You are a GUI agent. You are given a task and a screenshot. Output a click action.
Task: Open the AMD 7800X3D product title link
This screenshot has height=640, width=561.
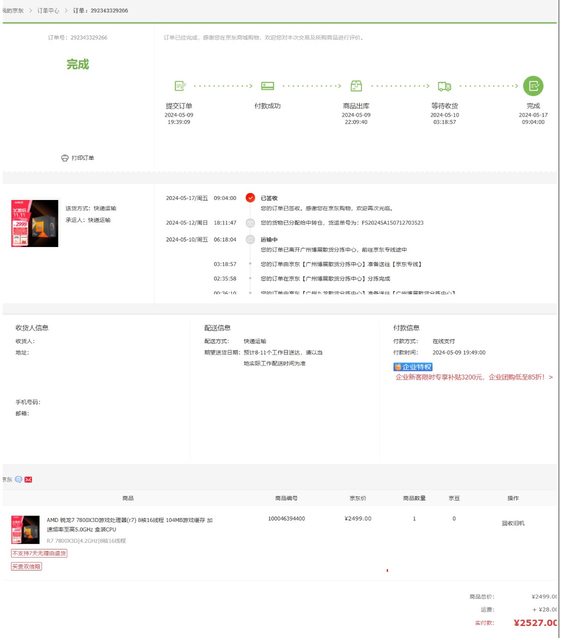[x=129, y=524]
